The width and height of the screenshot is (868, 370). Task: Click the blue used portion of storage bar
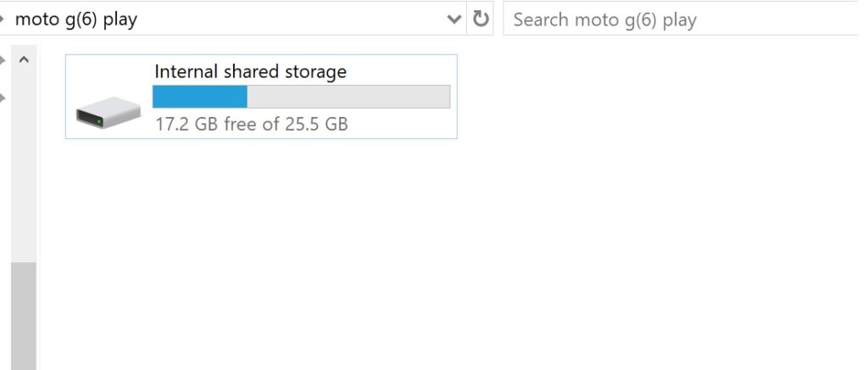coord(200,97)
